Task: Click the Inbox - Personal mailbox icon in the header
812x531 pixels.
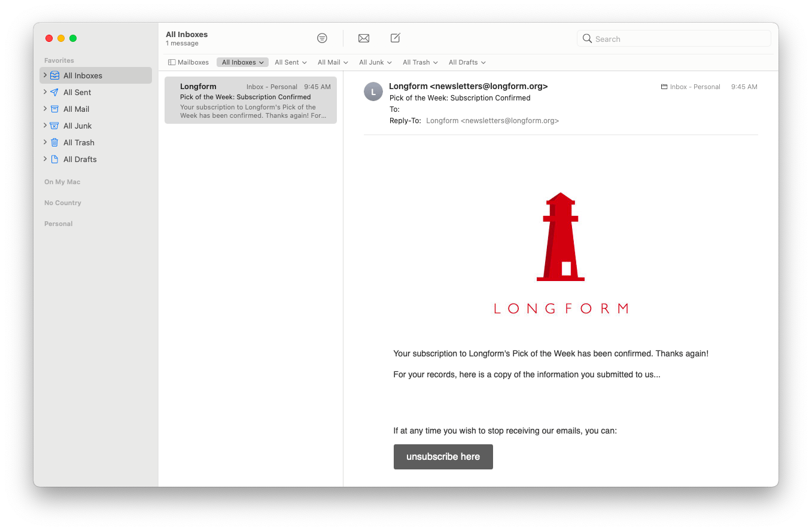Action: coord(664,87)
